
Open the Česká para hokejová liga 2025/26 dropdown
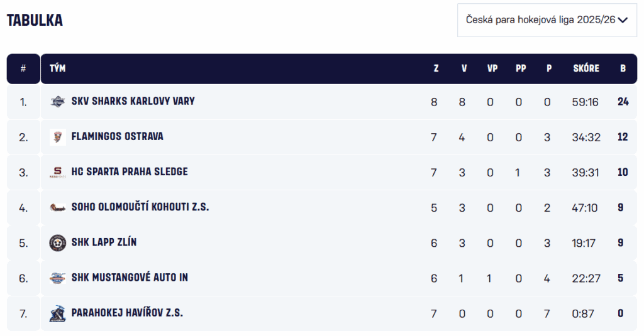pos(540,20)
